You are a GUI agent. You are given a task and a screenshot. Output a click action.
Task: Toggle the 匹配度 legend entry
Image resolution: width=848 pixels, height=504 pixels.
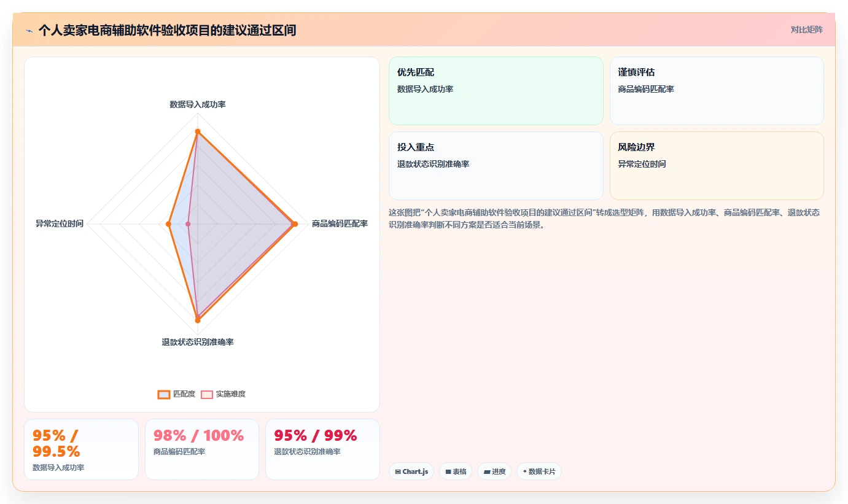pos(176,394)
